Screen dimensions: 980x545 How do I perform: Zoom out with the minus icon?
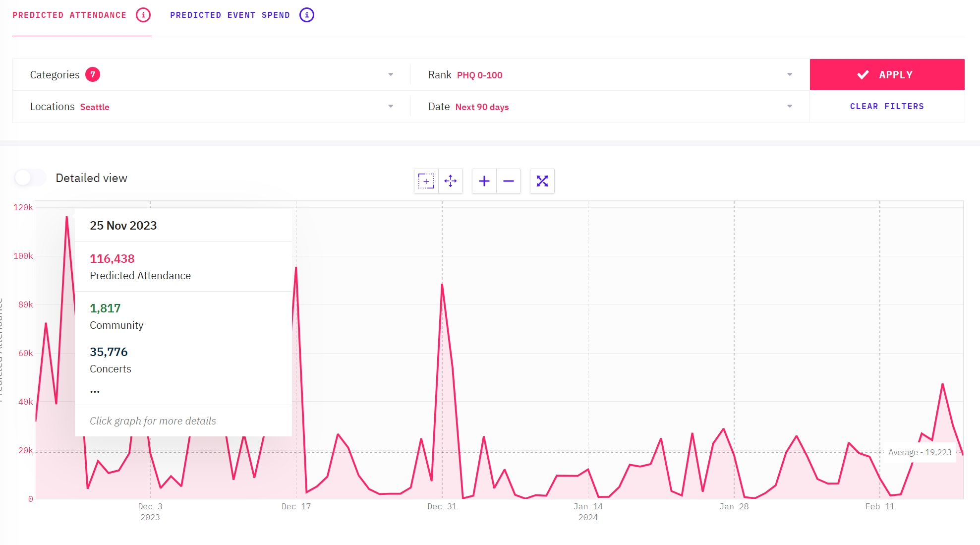pyautogui.click(x=509, y=181)
